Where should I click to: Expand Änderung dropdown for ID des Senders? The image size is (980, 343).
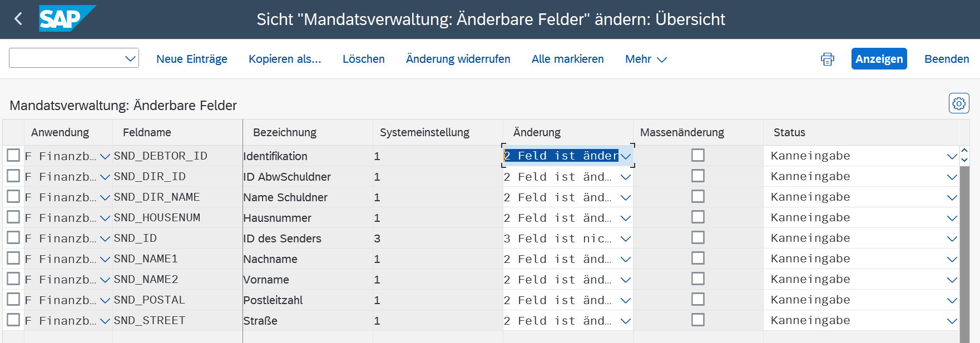[x=626, y=238]
